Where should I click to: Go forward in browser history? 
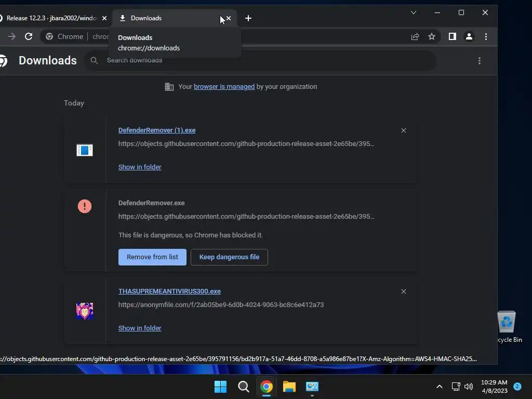click(x=12, y=36)
